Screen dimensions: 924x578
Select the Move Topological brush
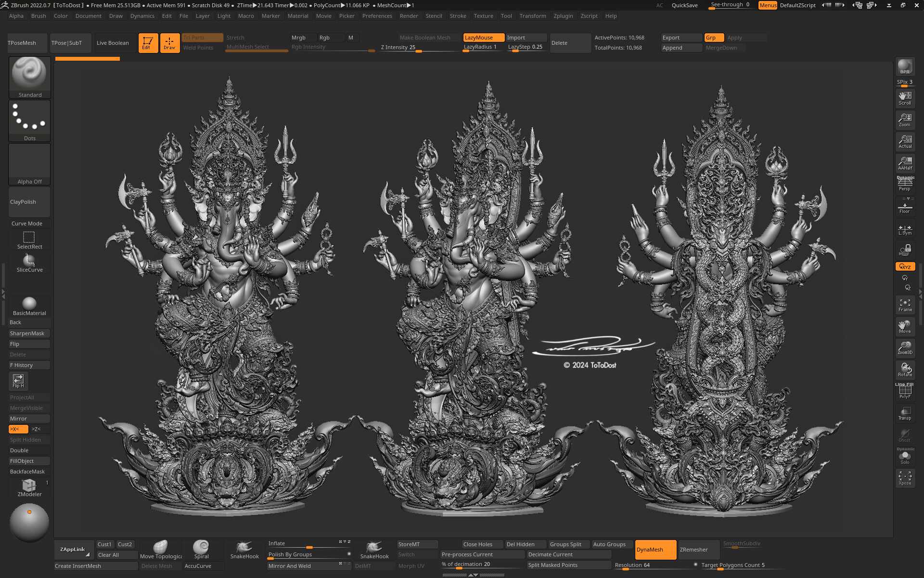161,550
